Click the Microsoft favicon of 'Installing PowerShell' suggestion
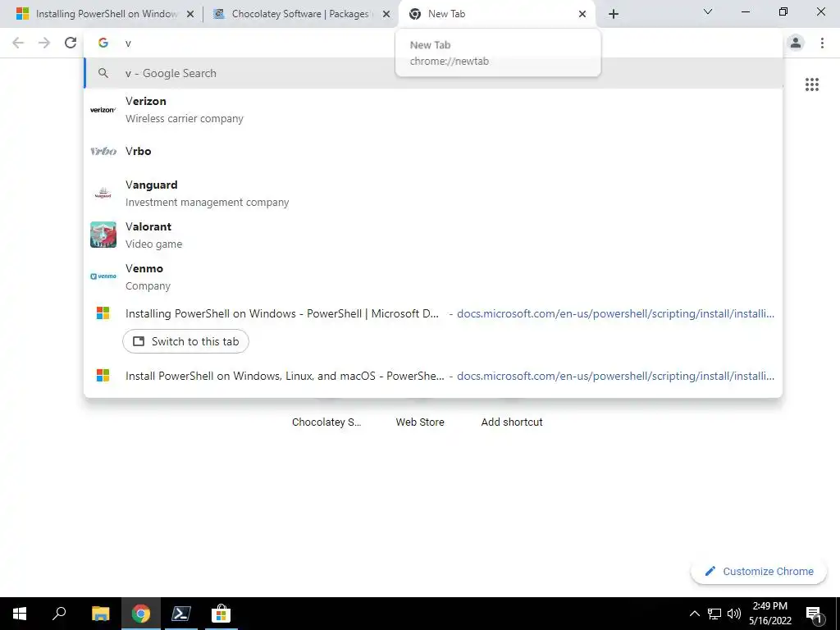The image size is (840, 630). point(103,313)
